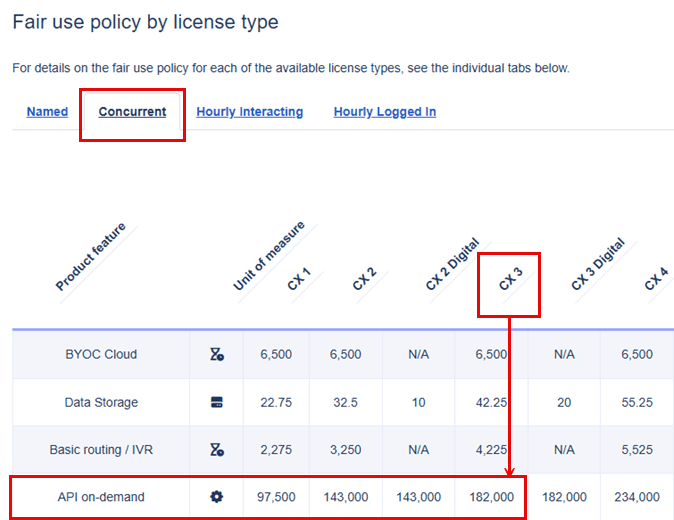
Task: Click the Unit of measure column header
Action: pos(268,256)
